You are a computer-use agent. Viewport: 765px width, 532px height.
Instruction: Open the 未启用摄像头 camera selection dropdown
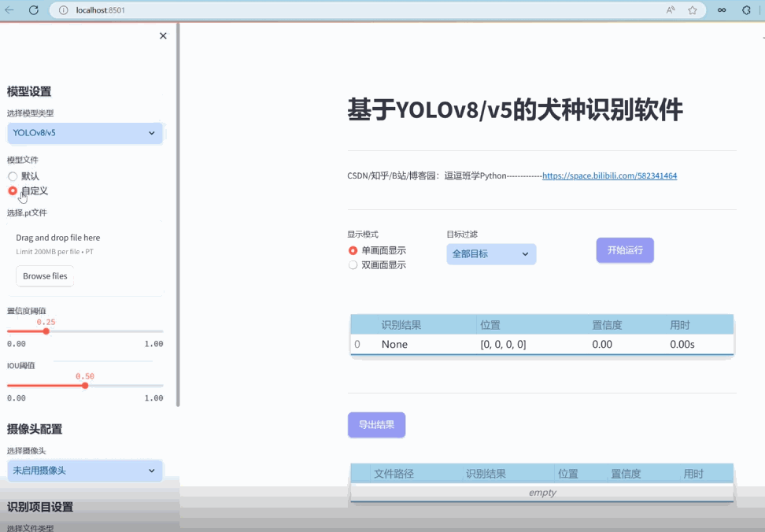(84, 470)
